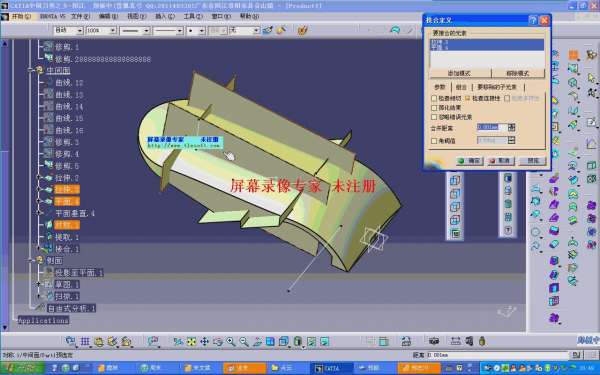Click the Zoom Out magnifier icon

click(244, 341)
